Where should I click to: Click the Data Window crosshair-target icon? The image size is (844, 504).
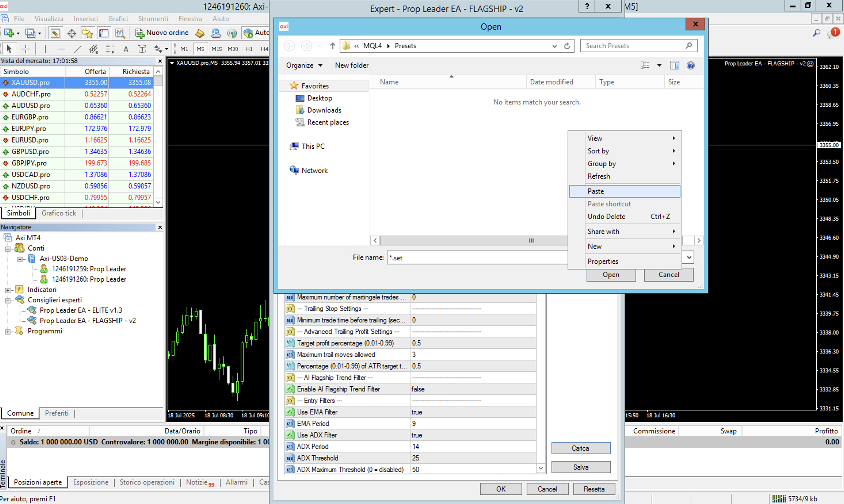[72, 33]
